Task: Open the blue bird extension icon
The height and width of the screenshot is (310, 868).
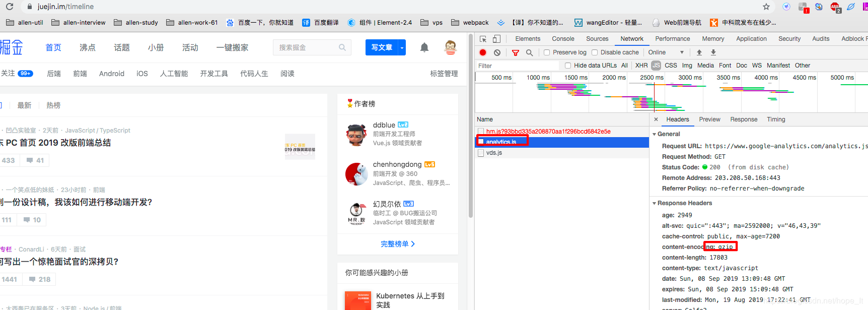Action: coord(786,7)
